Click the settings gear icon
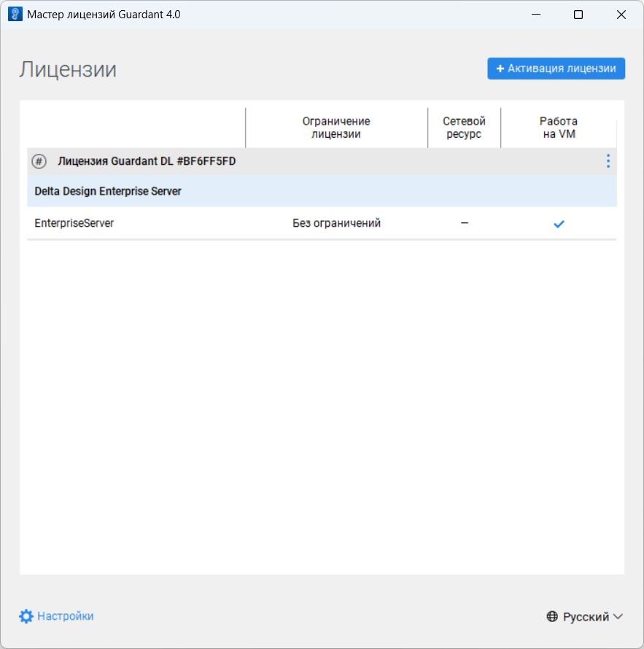 point(26,616)
